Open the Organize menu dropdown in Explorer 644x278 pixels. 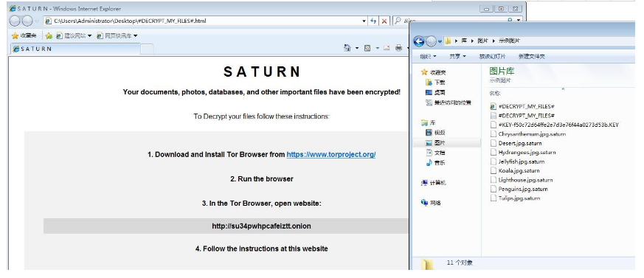click(428, 56)
